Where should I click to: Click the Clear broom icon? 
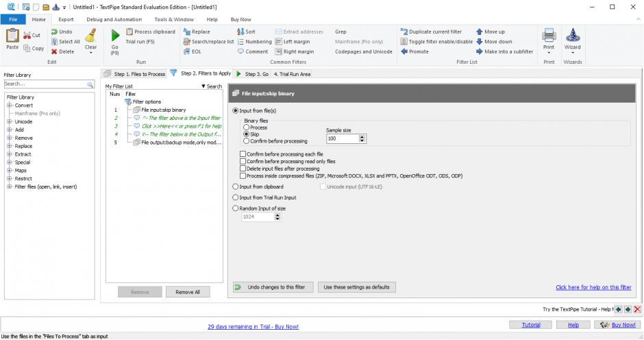90,36
